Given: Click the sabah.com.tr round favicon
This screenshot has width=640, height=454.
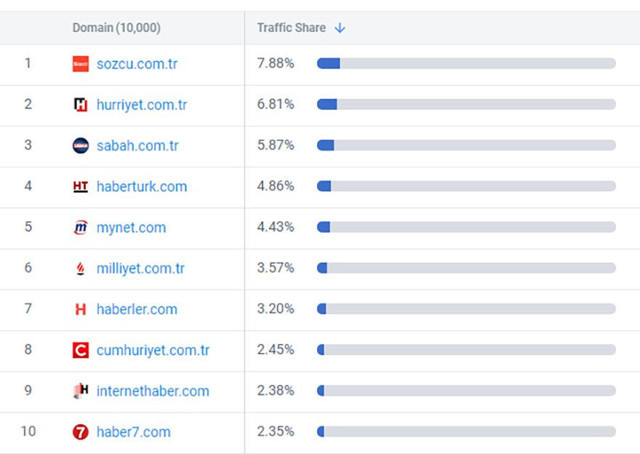Looking at the screenshot, I should coord(81,146).
